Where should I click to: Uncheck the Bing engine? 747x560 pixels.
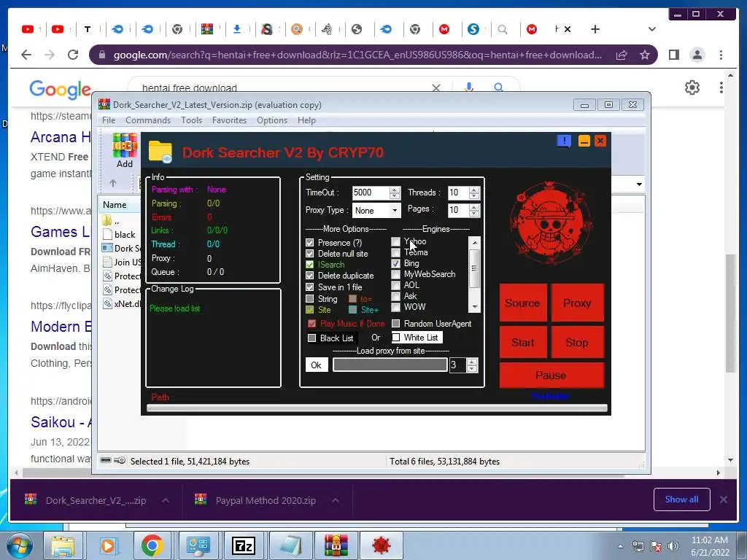tap(395, 263)
